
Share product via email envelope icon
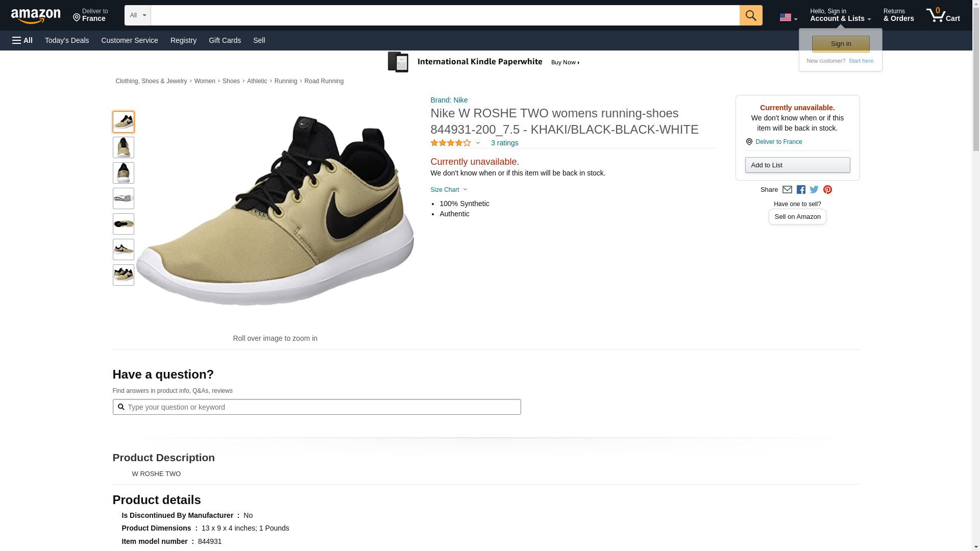coord(787,190)
